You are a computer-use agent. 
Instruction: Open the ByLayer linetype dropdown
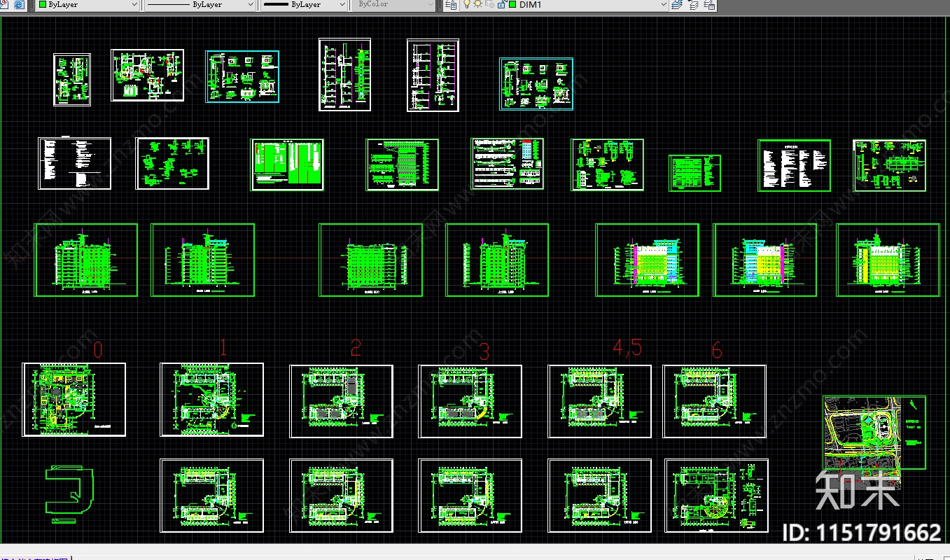click(200, 4)
